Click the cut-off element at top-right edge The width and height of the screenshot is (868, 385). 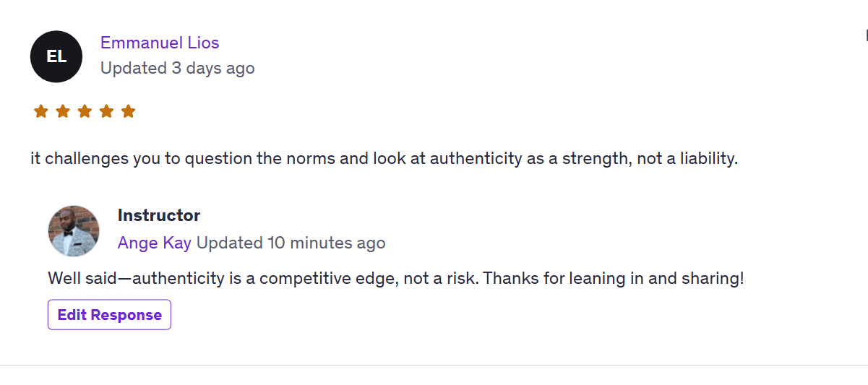click(865, 35)
